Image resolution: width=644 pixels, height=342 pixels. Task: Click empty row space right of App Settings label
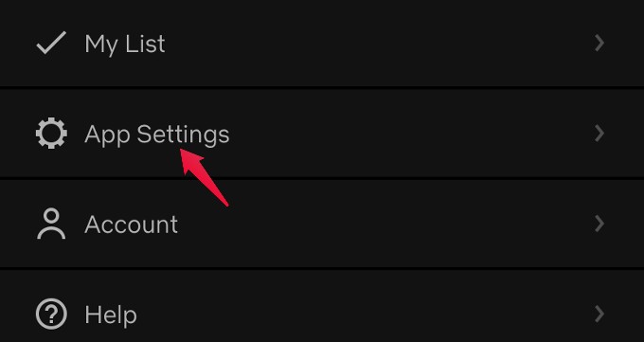click(x=411, y=134)
